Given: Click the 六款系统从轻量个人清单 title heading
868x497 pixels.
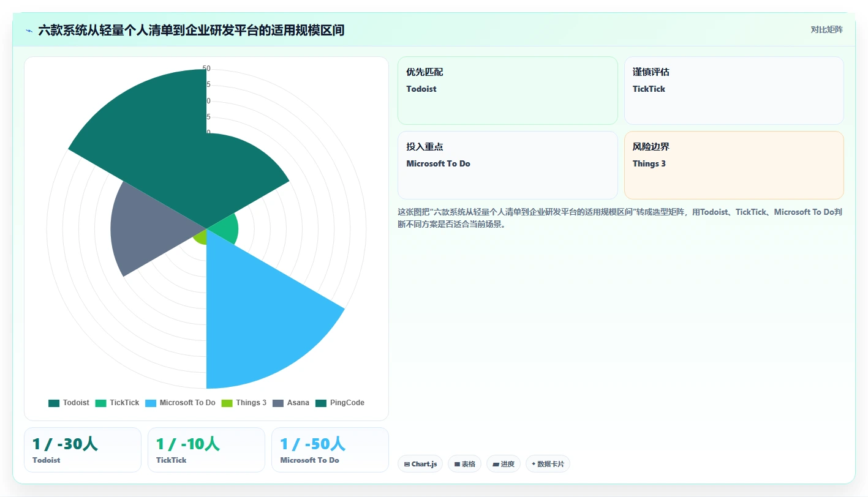Looking at the screenshot, I should (191, 30).
